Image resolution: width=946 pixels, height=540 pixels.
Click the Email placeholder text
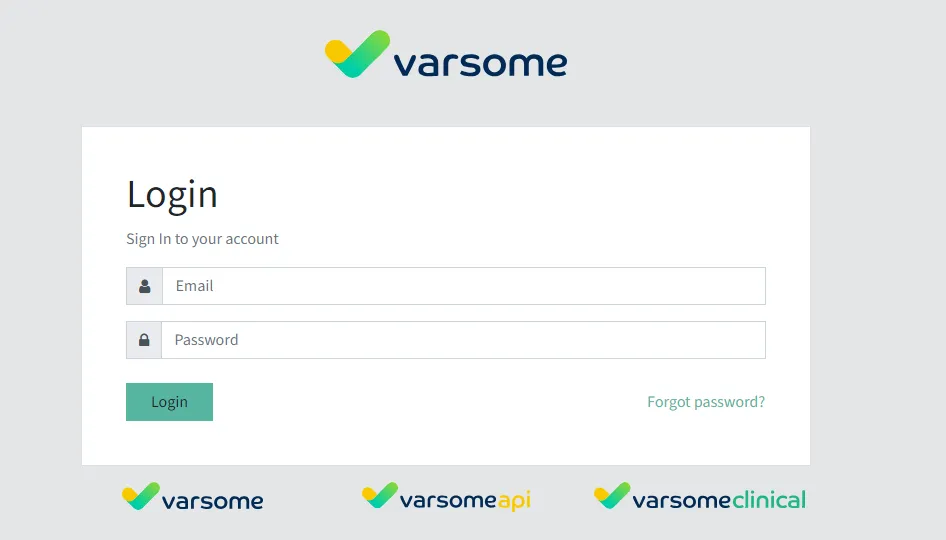pos(195,286)
